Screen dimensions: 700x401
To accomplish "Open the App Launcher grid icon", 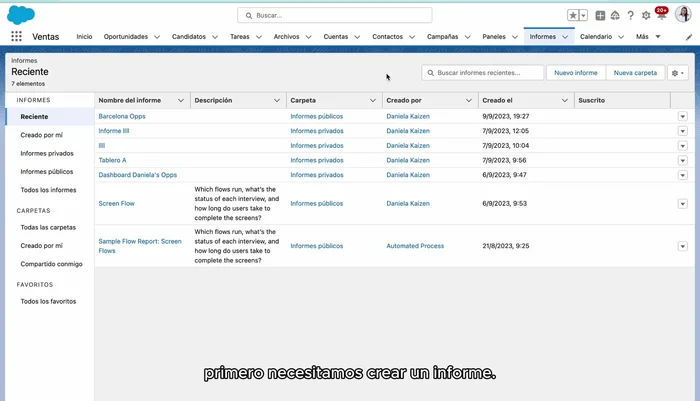I will coord(16,37).
